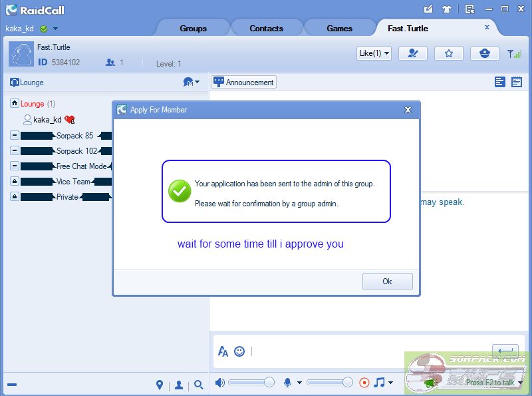Click the Lounge header headset icon
This screenshot has width=532, height=396.
click(14, 83)
